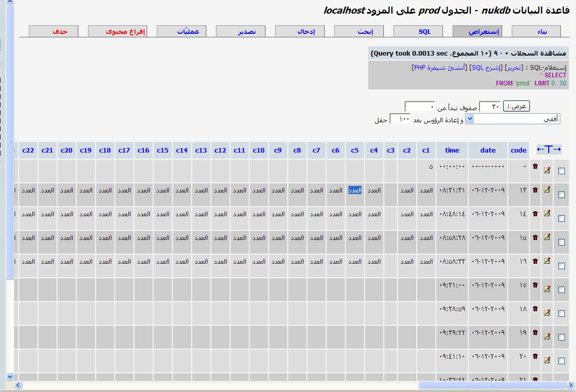Click the horizontal scrollbar thumb at the bottom
Screen dimensions: 576x392
click(492, 385)
